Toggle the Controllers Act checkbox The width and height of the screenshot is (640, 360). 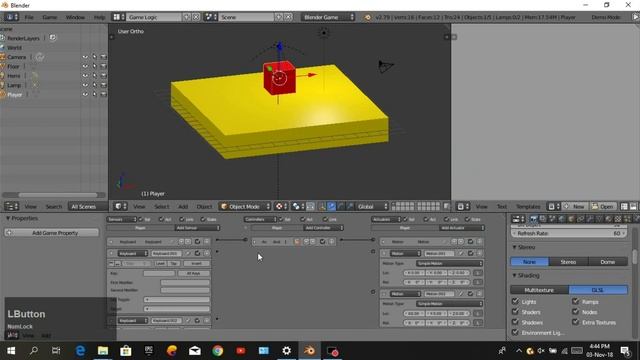302,219
